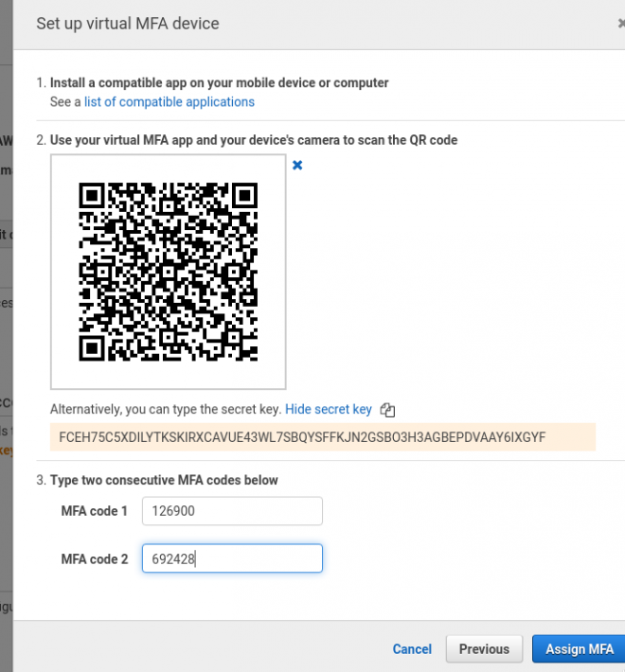Click the 'Type two consecutive MFA codes' heading

coord(164,480)
